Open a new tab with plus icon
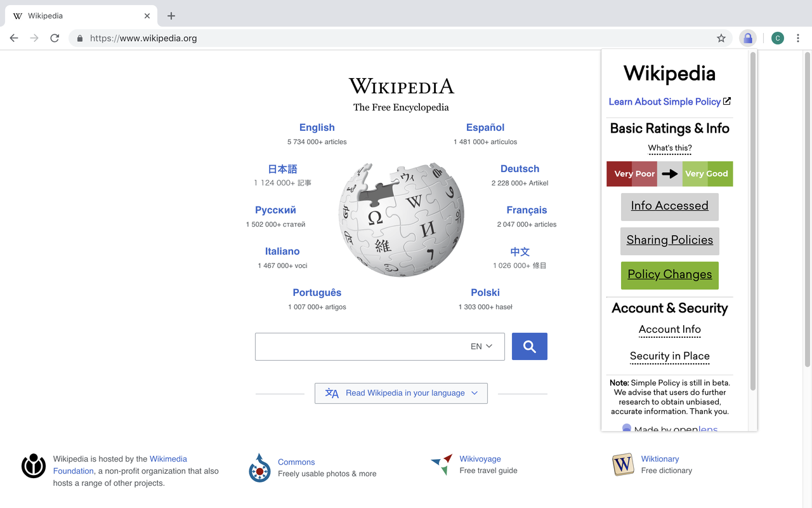 [171, 16]
